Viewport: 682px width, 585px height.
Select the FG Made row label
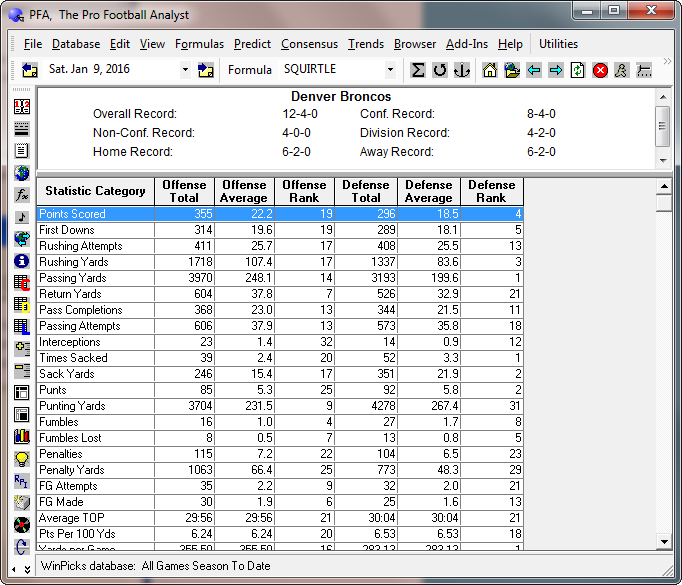(61, 502)
